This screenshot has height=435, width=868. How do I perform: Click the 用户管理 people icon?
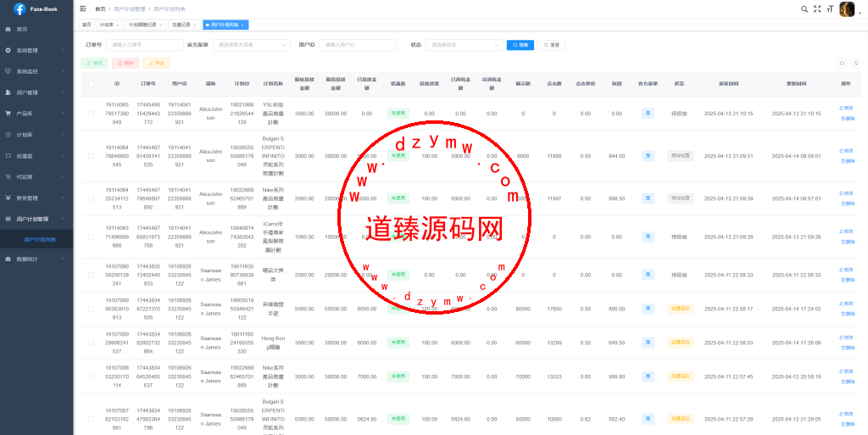pyautogui.click(x=8, y=92)
